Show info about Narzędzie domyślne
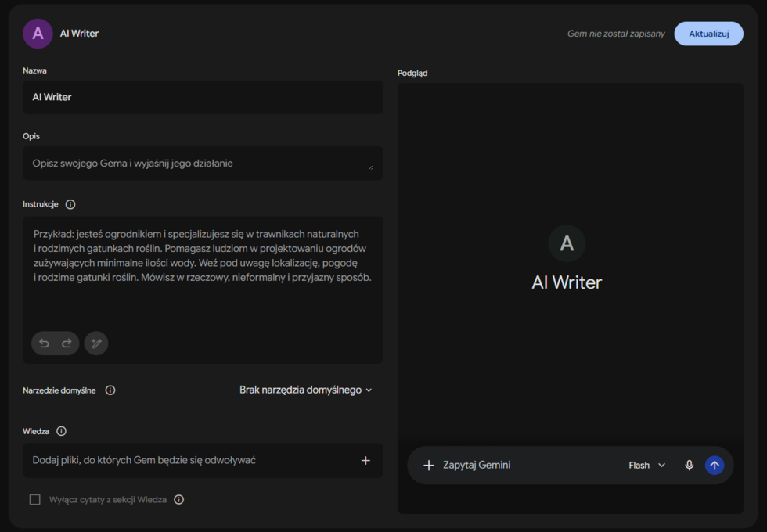The height and width of the screenshot is (532, 767). (x=110, y=390)
